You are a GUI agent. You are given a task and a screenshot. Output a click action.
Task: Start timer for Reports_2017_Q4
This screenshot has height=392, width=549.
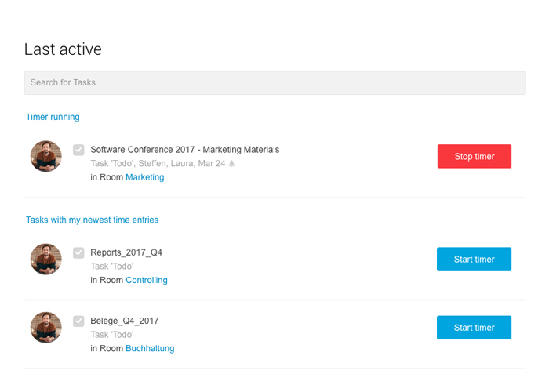474,259
